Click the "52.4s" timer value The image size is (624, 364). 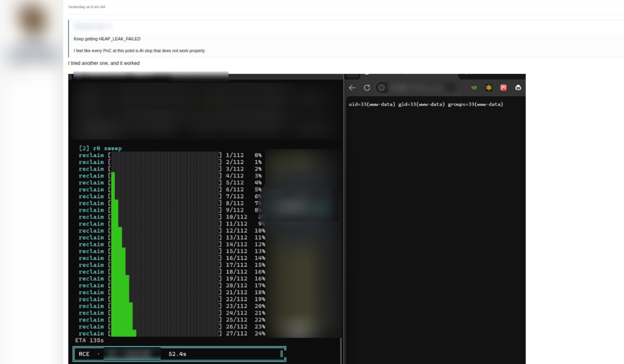[x=177, y=354]
